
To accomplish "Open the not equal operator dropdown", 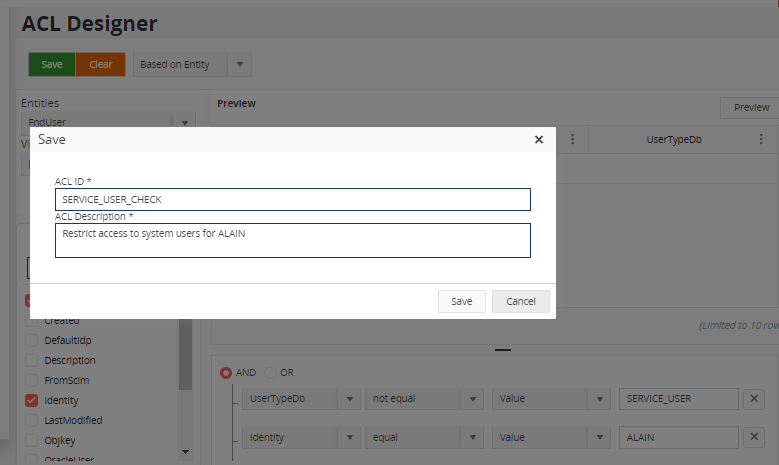I will [x=472, y=399].
